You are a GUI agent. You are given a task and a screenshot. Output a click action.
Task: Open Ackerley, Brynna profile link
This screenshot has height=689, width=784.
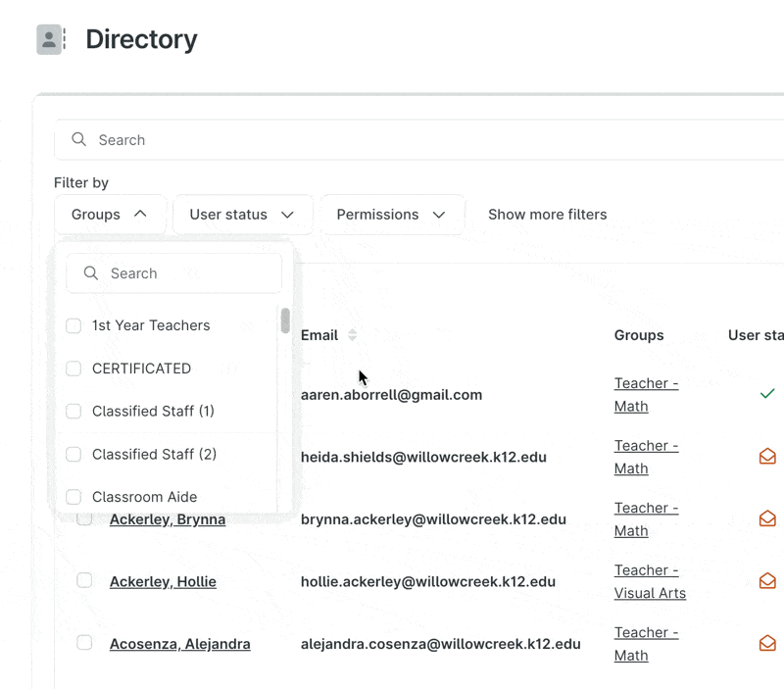click(x=168, y=519)
